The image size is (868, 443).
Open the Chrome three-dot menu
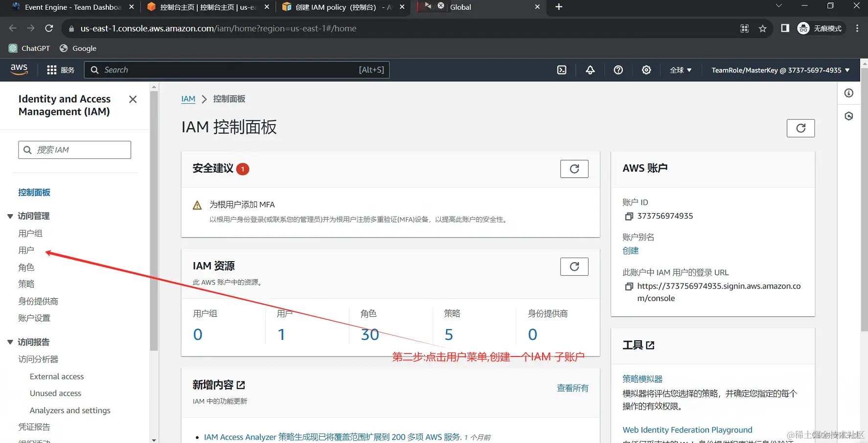point(857,28)
